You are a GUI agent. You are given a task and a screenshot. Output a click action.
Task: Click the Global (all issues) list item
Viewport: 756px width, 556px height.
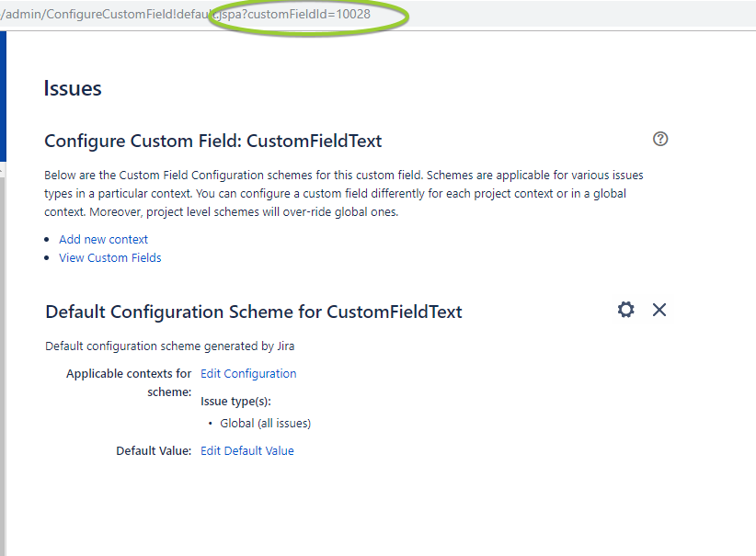click(x=265, y=424)
